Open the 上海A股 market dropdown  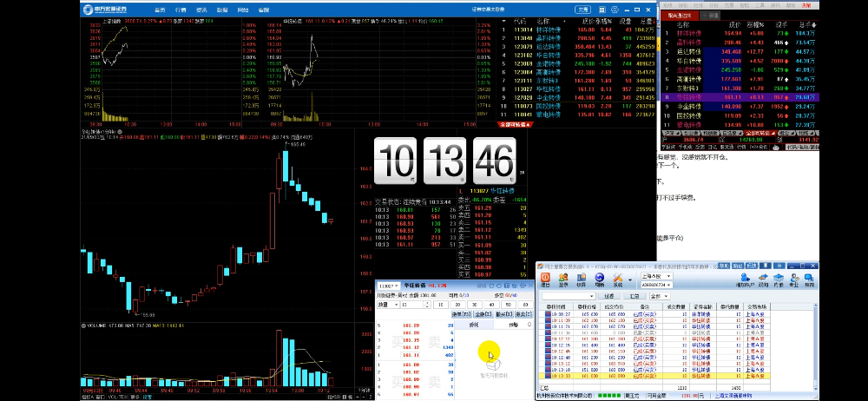point(656,276)
